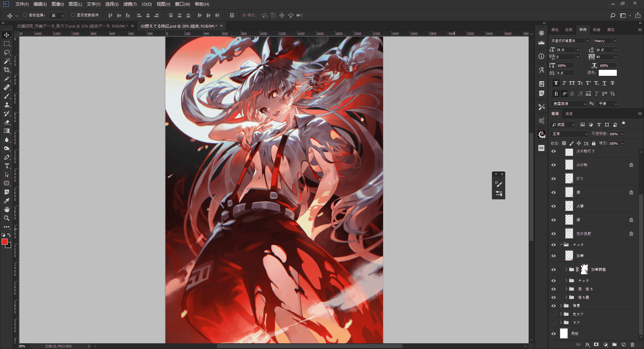644x349 pixels.
Task: Switch to the 白黒咲夜 document tab
Action: click(72, 26)
